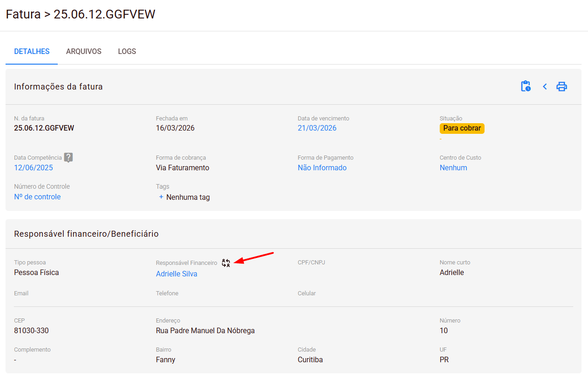
Task: Click the Para cobrar status badge
Action: 462,128
